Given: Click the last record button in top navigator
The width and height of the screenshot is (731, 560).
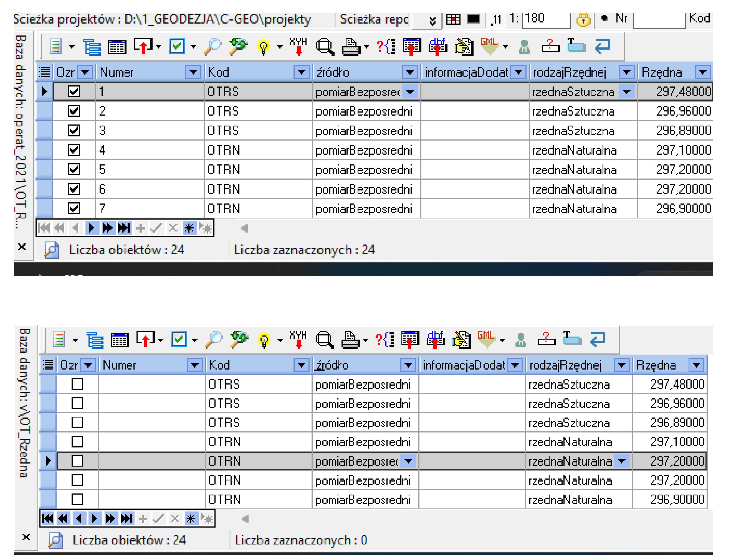Looking at the screenshot, I should [x=124, y=228].
